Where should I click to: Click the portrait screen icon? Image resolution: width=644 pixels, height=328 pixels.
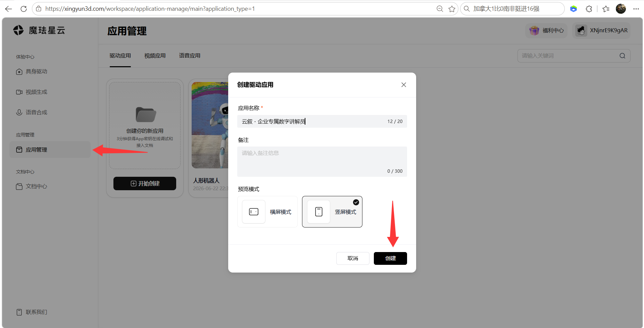pyautogui.click(x=319, y=212)
